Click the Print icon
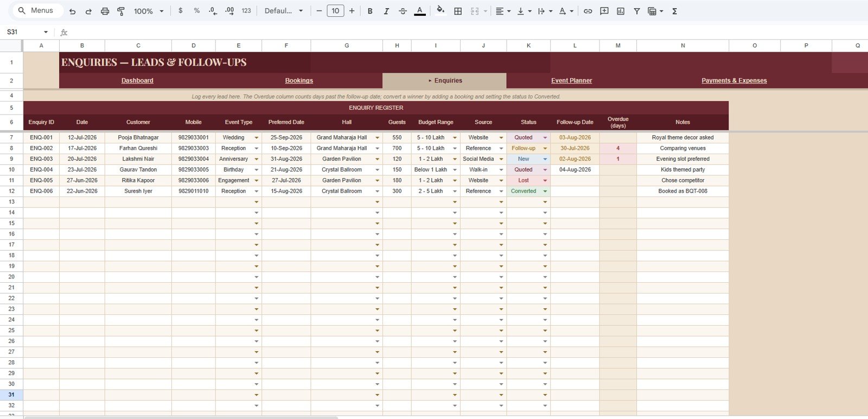Screen dimensions: 868x419 pos(105,11)
